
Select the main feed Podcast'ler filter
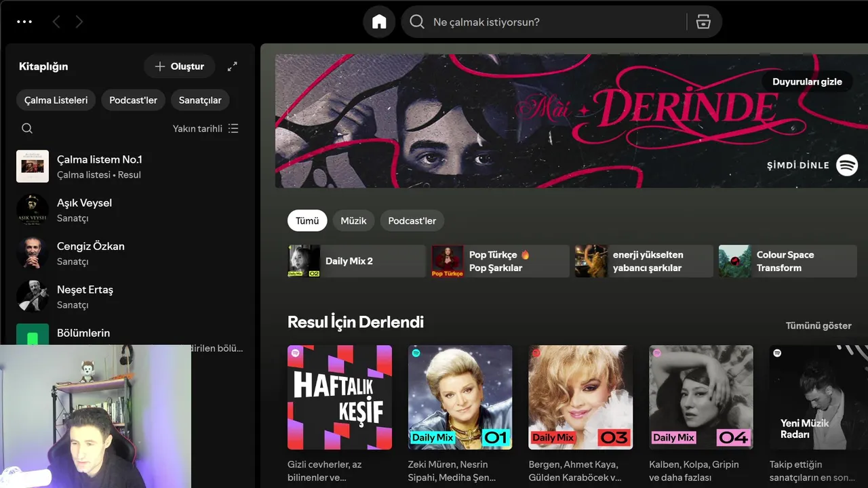(412, 221)
